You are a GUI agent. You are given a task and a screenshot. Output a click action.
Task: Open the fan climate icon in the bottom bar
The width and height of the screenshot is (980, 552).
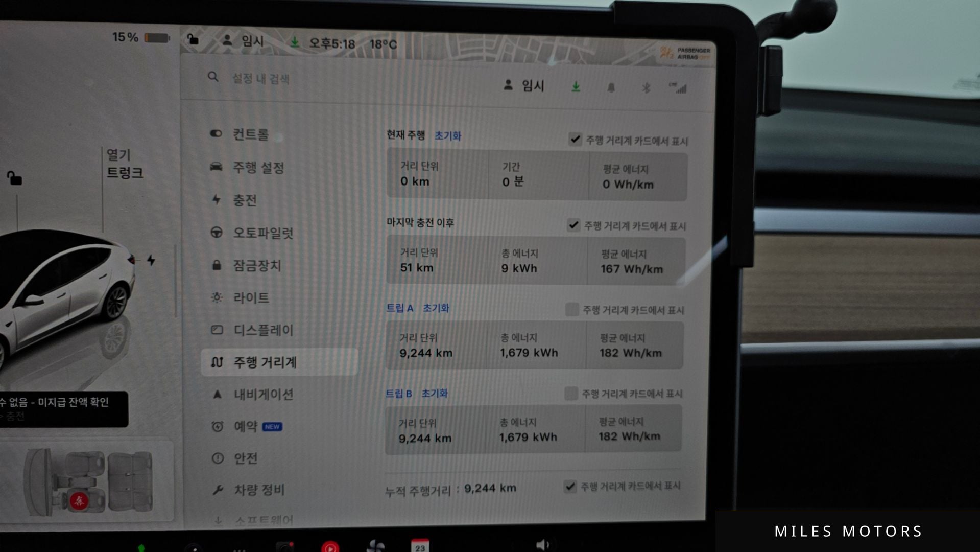pyautogui.click(x=375, y=546)
